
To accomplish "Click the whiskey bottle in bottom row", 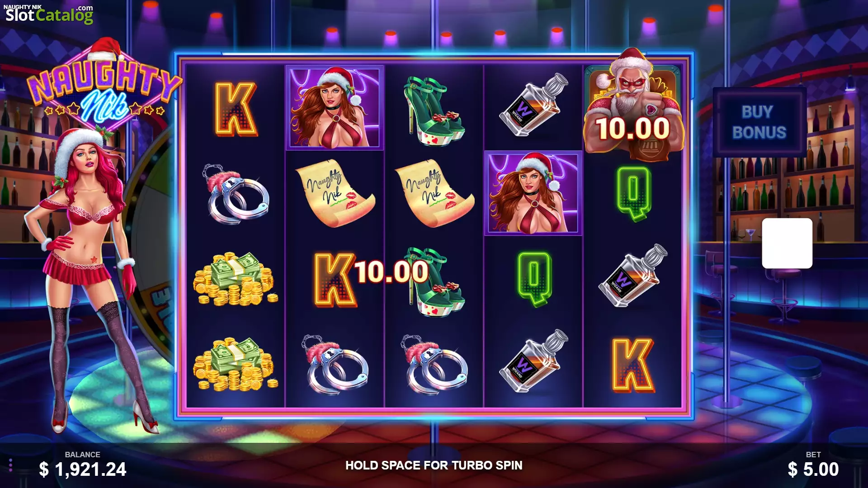I will 533,361.
